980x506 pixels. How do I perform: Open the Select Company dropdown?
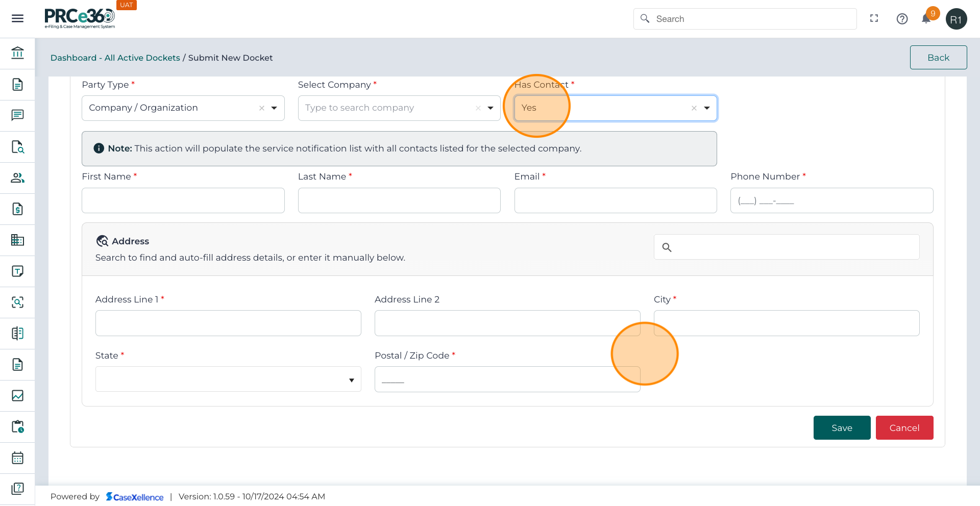click(490, 108)
